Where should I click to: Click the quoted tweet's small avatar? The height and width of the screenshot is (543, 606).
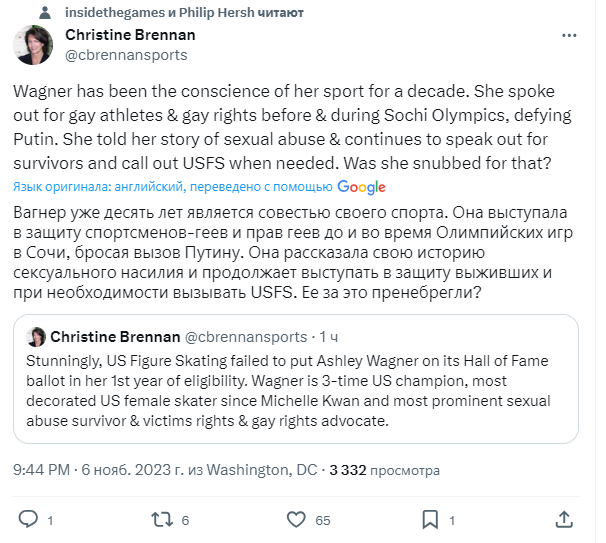click(x=37, y=337)
